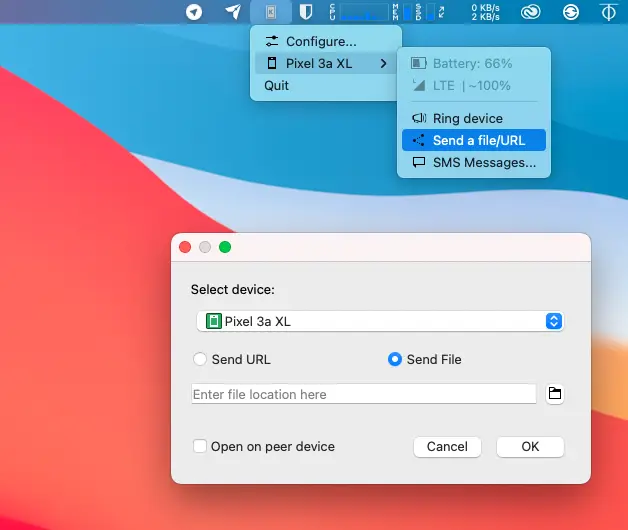
Task: Open the Bitwarden shield menu bar icon
Action: (x=306, y=12)
